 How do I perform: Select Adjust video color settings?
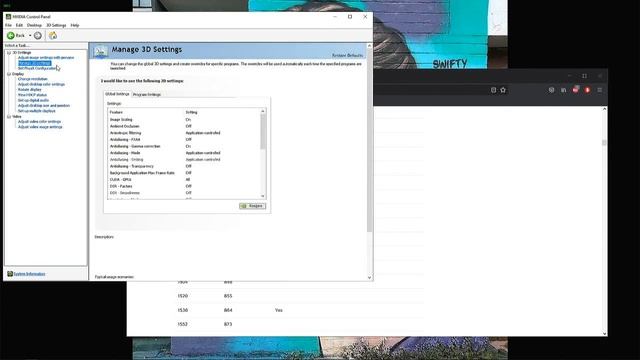(x=40, y=121)
